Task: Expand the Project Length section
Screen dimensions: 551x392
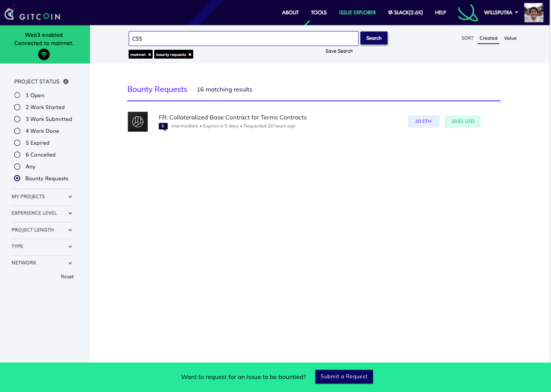Action: (42, 230)
